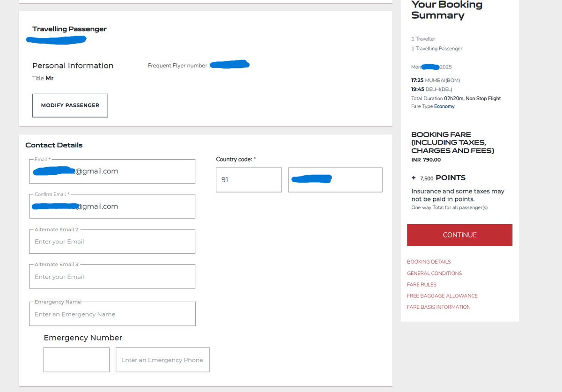Image resolution: width=562 pixels, height=392 pixels.
Task: Select the 19:45 DELHI(DEL) arrival text
Action: pyautogui.click(x=432, y=89)
